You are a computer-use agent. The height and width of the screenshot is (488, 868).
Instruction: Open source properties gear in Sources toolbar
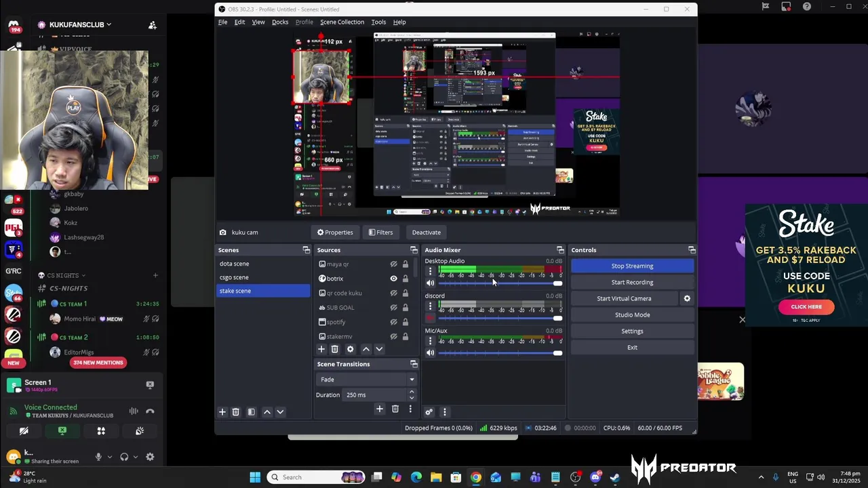click(x=350, y=349)
